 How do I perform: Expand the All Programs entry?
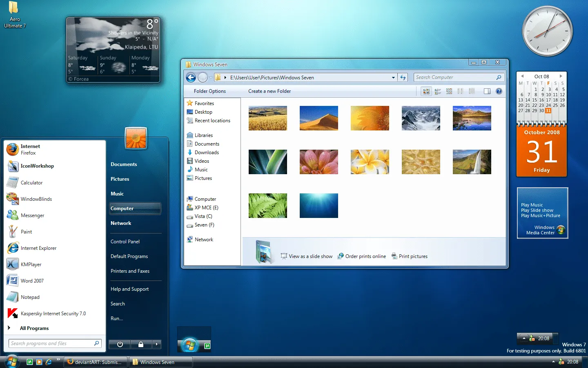pos(35,328)
